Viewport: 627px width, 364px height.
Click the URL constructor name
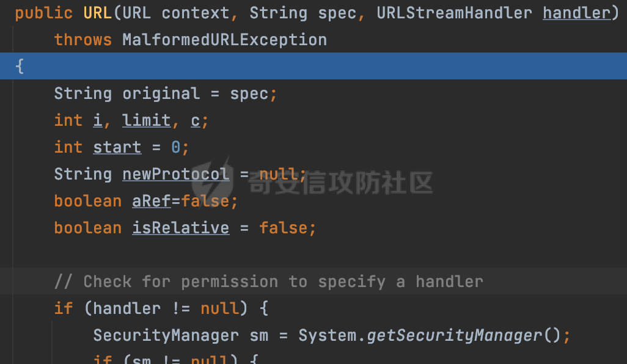point(98,13)
